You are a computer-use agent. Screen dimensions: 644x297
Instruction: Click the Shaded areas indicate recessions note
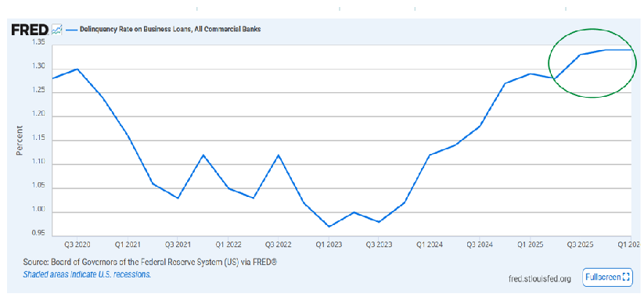[87, 274]
